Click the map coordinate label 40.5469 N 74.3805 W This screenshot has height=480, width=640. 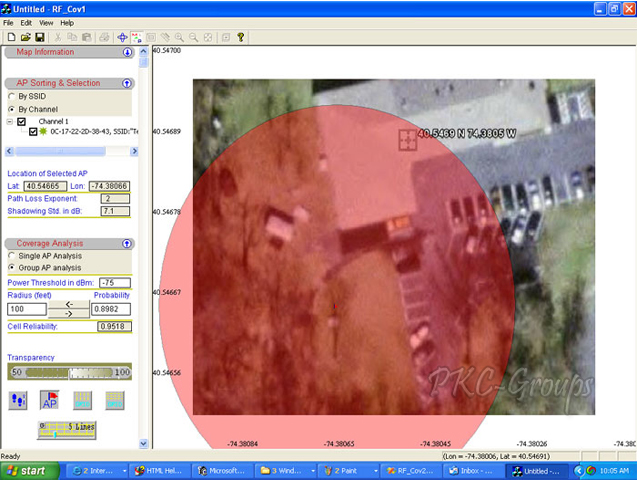(467, 133)
